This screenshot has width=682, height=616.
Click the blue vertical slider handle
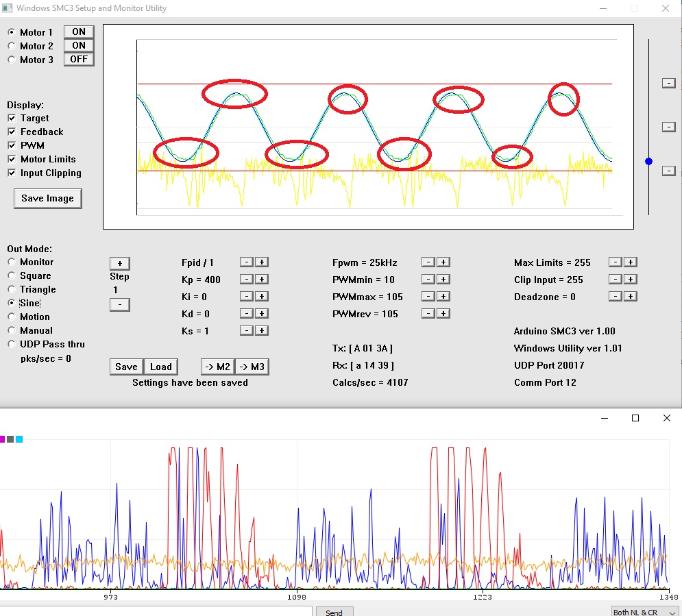click(648, 162)
